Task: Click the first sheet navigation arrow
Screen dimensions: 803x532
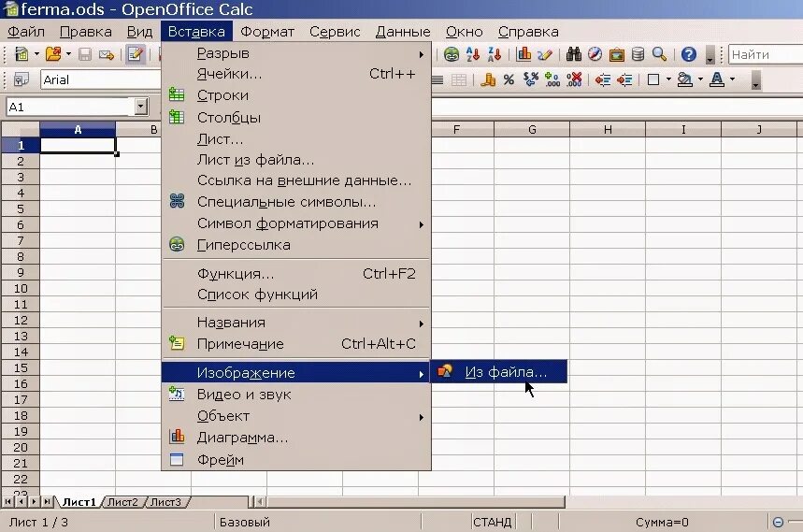Action: (x=8, y=502)
